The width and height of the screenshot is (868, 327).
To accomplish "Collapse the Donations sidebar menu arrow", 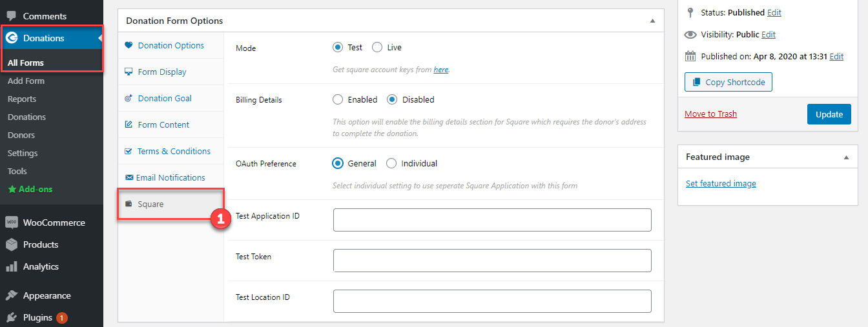I will click(101, 38).
